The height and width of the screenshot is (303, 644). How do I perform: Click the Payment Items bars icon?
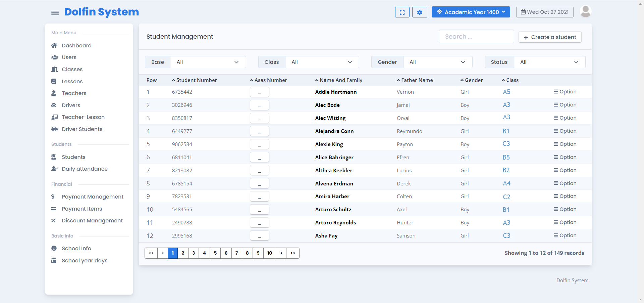click(54, 209)
